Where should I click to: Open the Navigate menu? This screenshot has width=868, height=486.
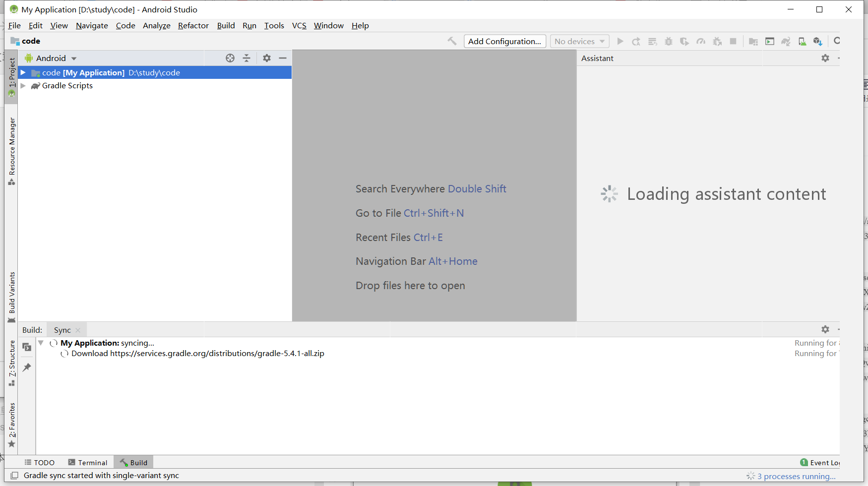[x=92, y=26]
